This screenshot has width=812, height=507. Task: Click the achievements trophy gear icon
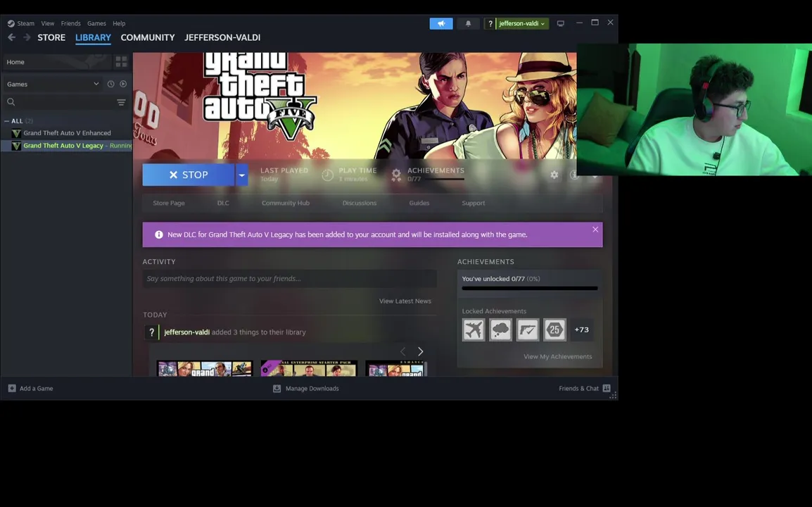(x=396, y=175)
